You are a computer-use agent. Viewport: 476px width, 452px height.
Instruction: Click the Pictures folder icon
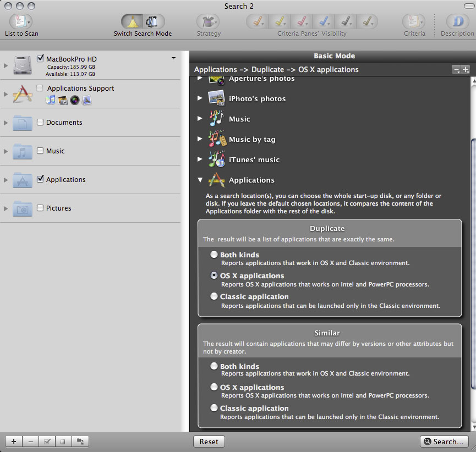coord(23,209)
